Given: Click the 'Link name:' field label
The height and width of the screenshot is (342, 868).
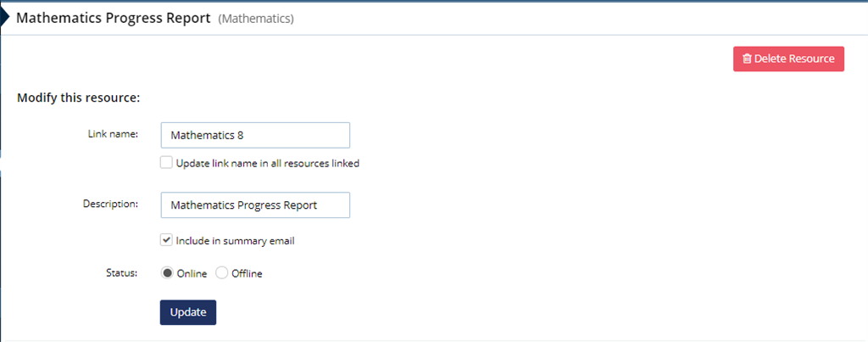Looking at the screenshot, I should (113, 133).
